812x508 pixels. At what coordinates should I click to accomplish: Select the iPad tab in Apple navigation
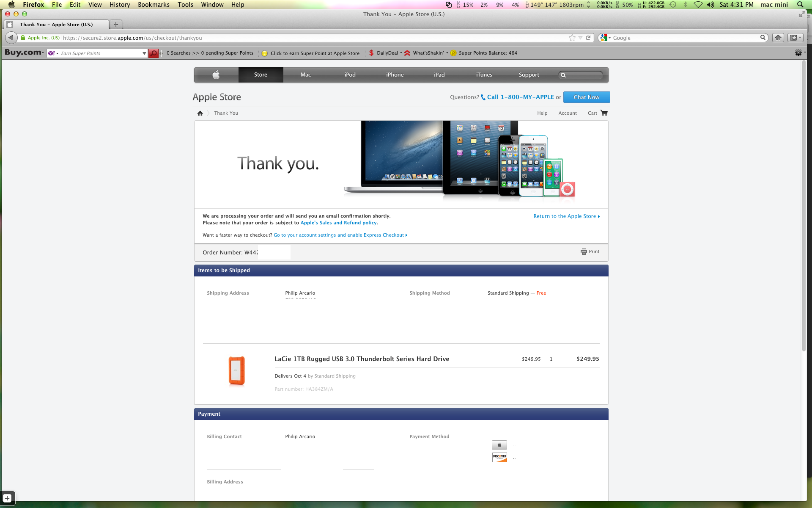439,75
